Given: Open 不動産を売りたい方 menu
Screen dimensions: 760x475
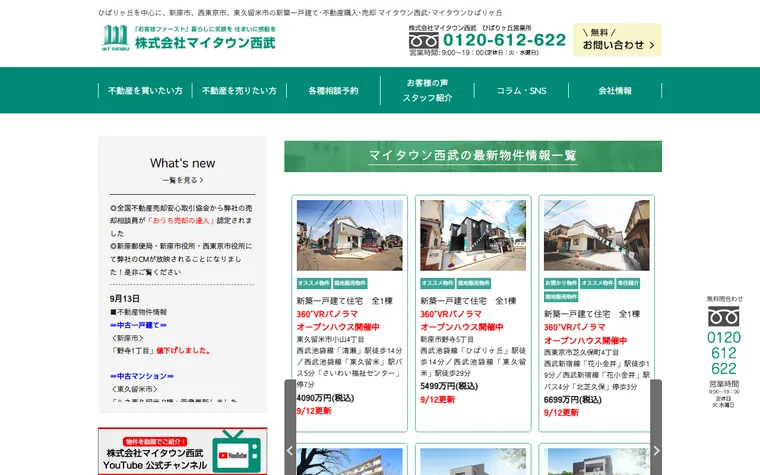Looking at the screenshot, I should point(239,91).
